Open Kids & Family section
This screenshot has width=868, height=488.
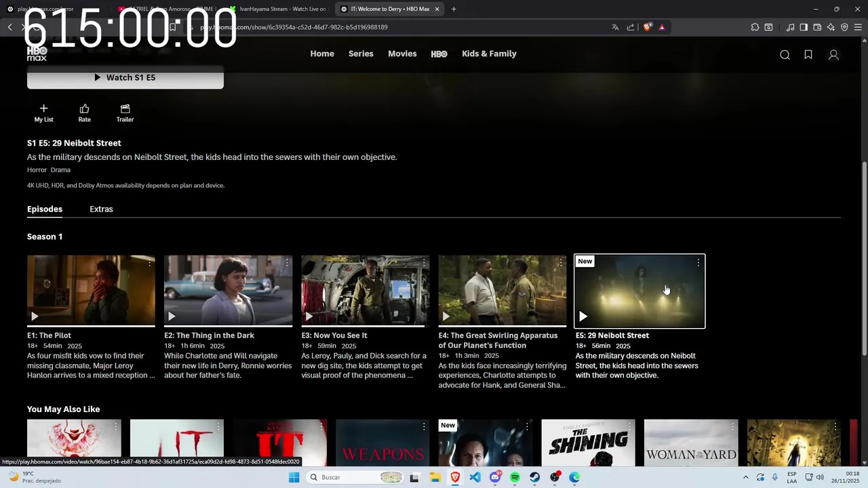489,54
